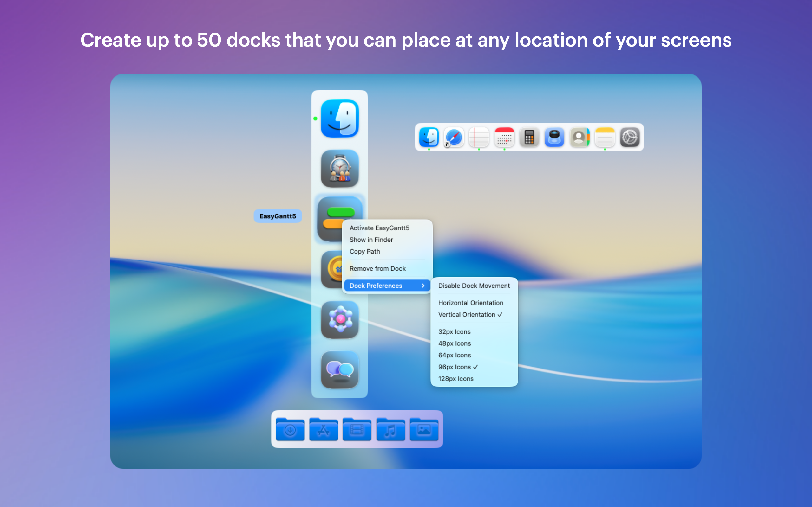The width and height of the screenshot is (812, 507).
Task: Select Show in Finder menu entry
Action: [x=371, y=240]
